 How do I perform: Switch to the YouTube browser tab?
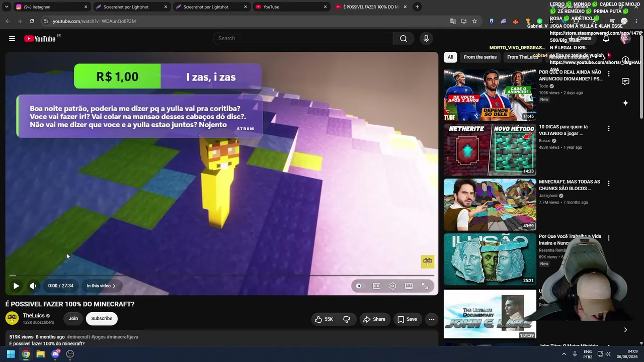(x=291, y=7)
